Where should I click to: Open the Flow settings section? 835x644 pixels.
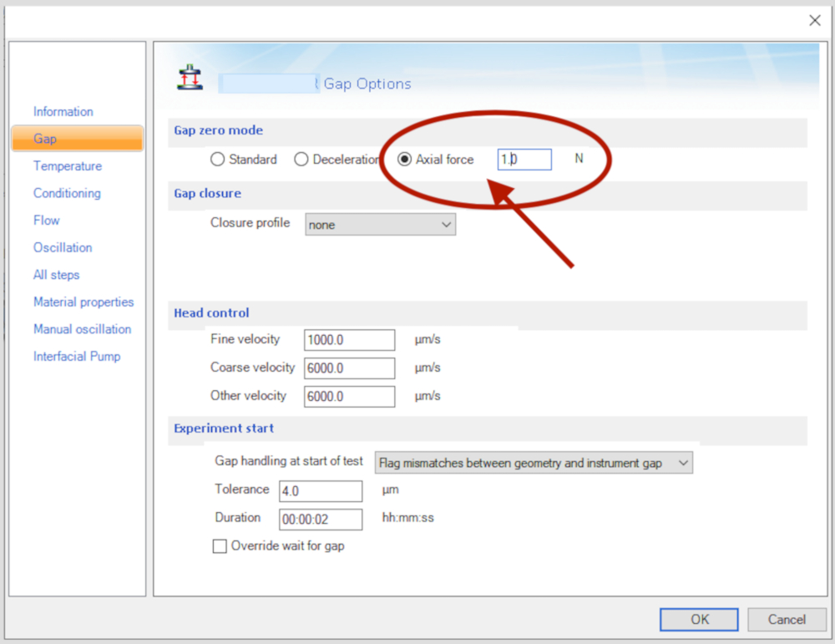coord(47,221)
